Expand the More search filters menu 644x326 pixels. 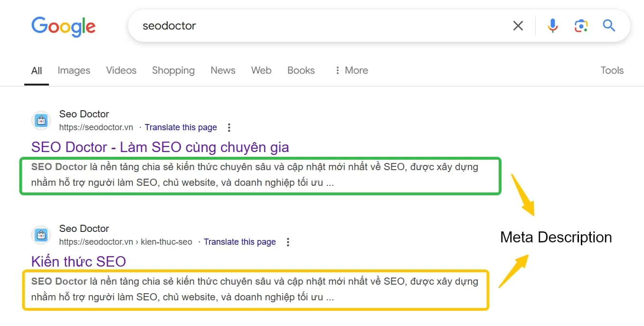(x=351, y=70)
